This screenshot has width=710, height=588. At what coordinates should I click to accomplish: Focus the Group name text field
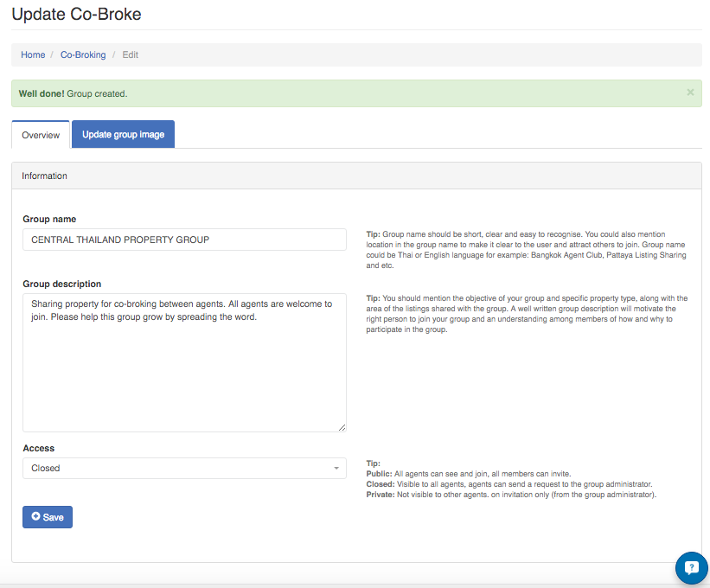(184, 240)
